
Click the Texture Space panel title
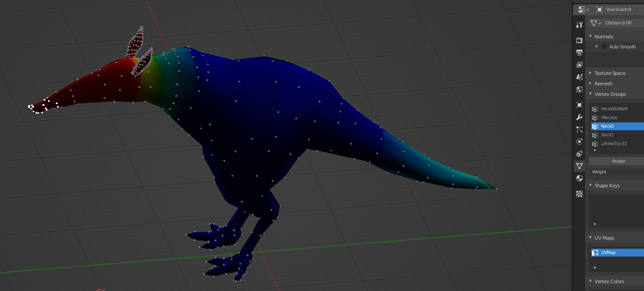pos(610,73)
